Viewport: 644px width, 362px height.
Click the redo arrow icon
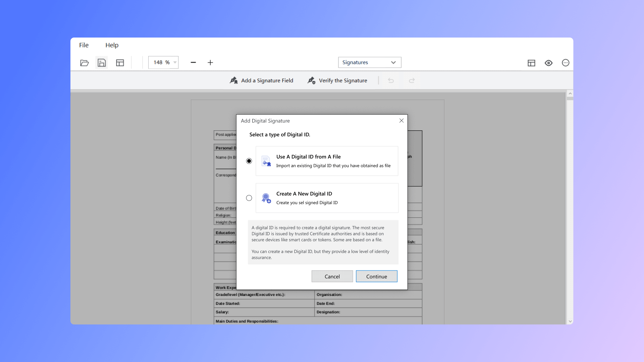coord(412,80)
